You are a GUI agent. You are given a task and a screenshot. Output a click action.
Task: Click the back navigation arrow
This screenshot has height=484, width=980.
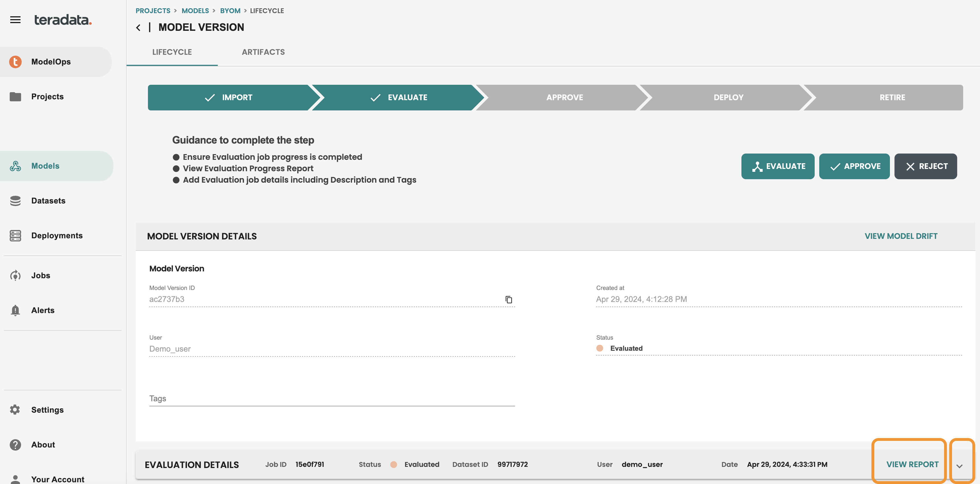pos(137,27)
